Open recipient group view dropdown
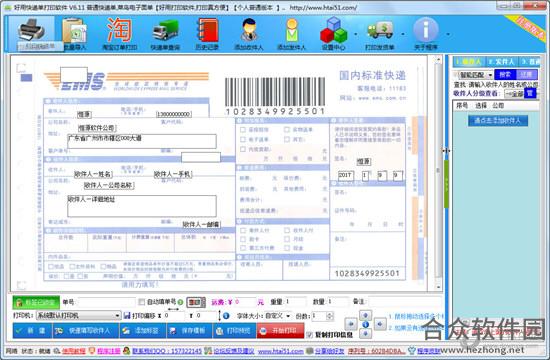Viewport: 550px width, 360px height. pos(514,94)
